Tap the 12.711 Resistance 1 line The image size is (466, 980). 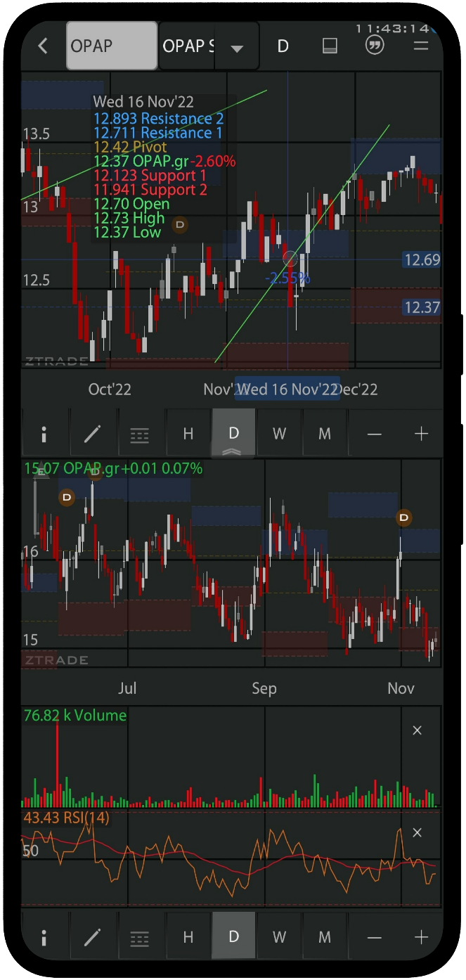click(157, 133)
